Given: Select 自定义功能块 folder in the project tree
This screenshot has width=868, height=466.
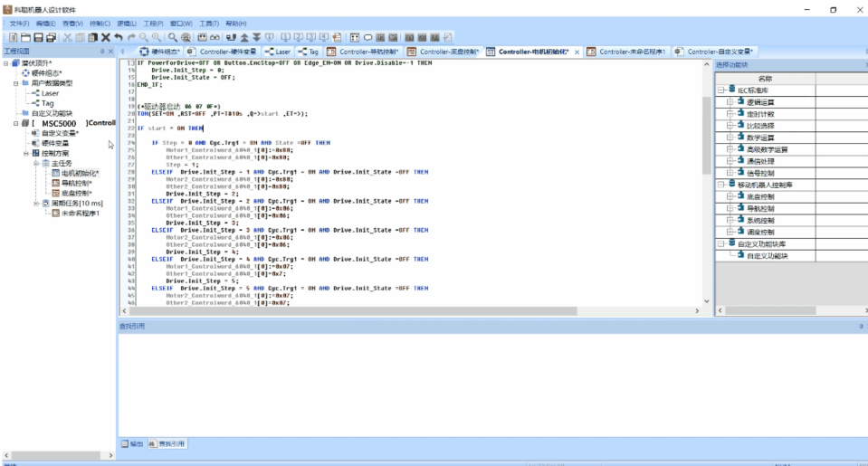Looking at the screenshot, I should (x=52, y=113).
